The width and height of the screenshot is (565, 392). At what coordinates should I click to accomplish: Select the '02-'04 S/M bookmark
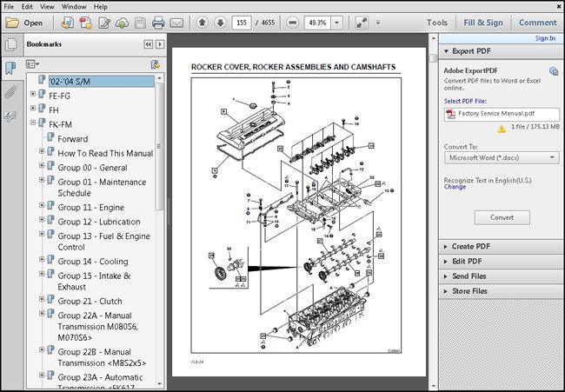(x=101, y=82)
